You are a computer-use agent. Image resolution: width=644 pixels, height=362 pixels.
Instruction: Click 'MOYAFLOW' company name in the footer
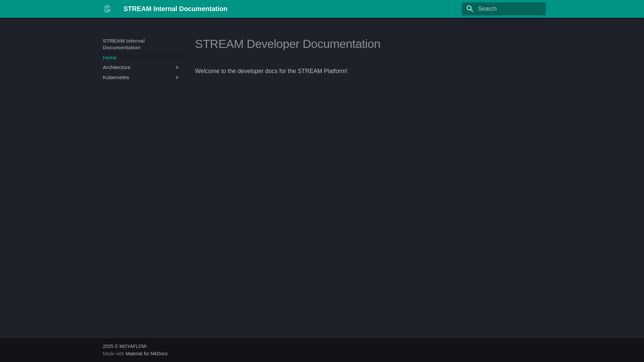pyautogui.click(x=133, y=346)
